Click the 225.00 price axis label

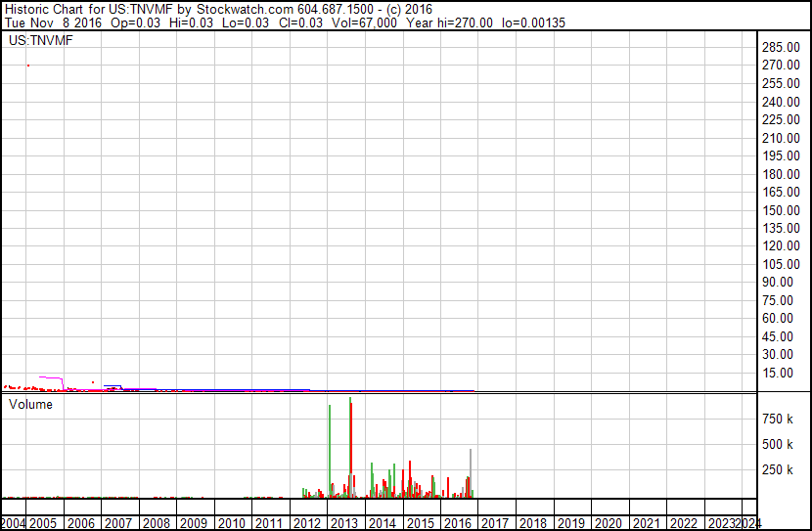pyautogui.click(x=781, y=119)
